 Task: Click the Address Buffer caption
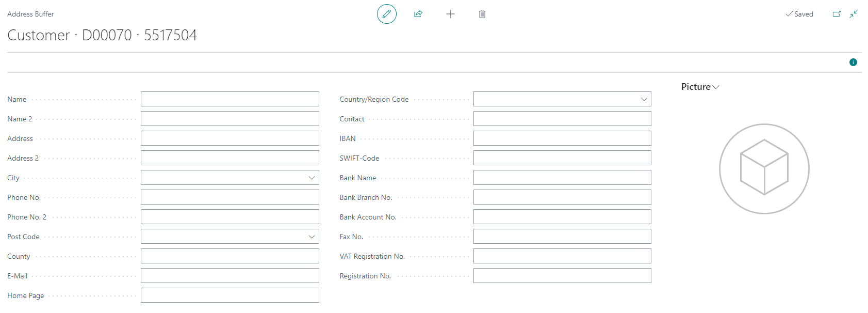pos(30,14)
